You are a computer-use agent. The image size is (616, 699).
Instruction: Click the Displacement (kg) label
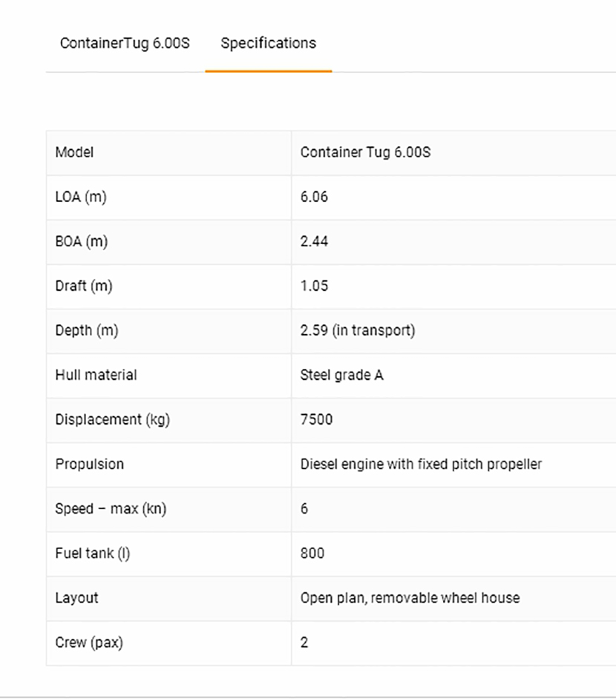113,420
